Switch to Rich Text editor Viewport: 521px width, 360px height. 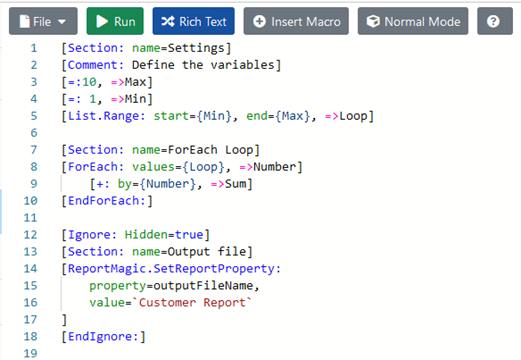click(194, 21)
